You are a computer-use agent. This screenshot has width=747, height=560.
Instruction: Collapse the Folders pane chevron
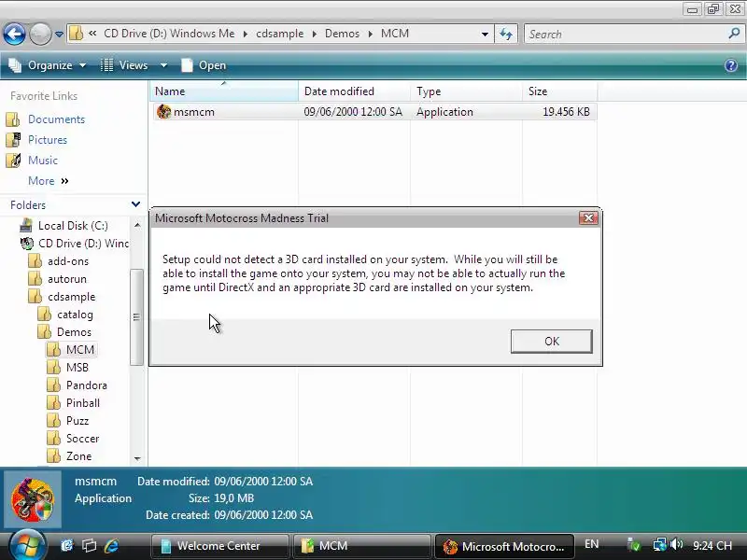pos(135,204)
